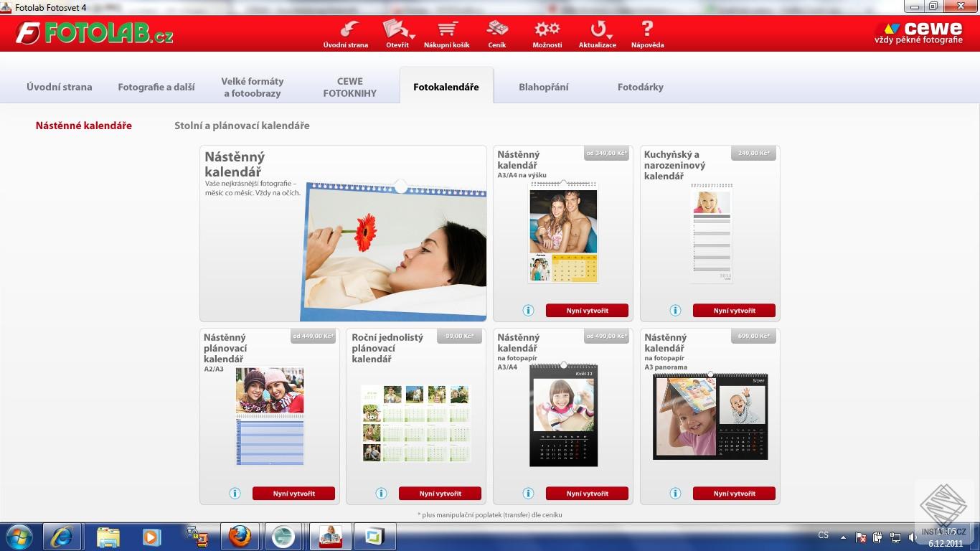This screenshot has width=980, height=551.
Task: Select Stolní a plánovací kalendáře category
Action: click(242, 126)
